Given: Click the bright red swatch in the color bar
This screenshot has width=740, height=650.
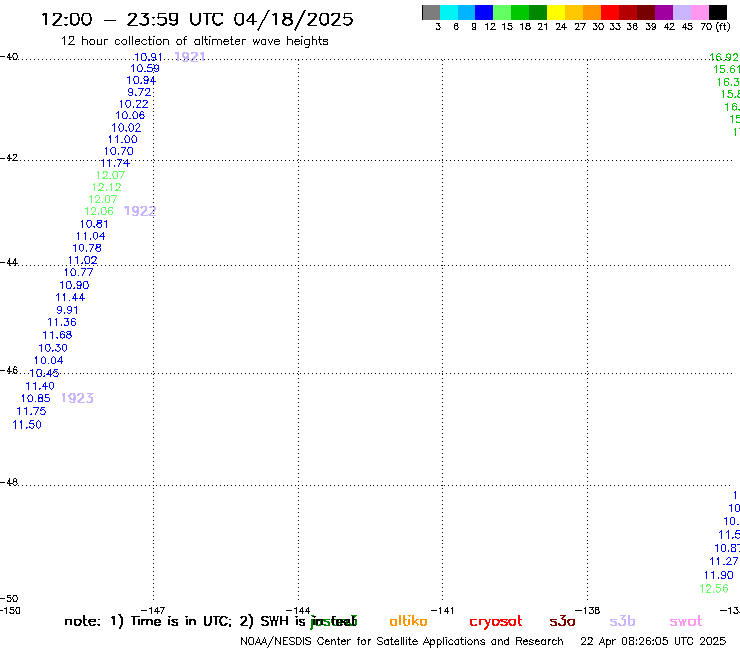Looking at the screenshot, I should tap(609, 12).
